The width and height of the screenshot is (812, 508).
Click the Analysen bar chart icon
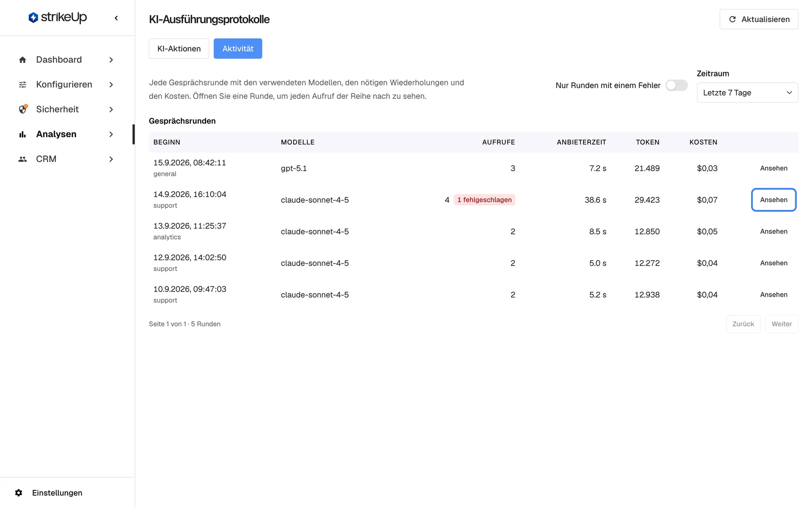click(23, 134)
